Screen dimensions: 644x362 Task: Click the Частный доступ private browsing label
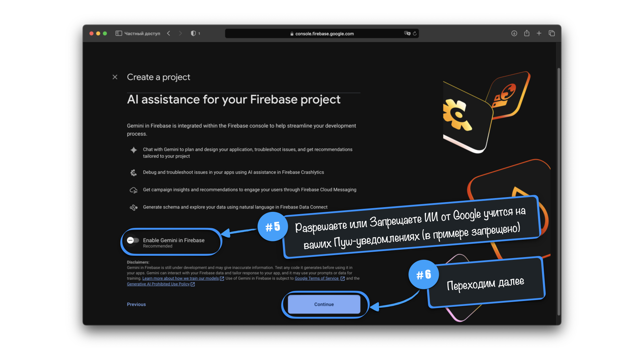point(142,34)
